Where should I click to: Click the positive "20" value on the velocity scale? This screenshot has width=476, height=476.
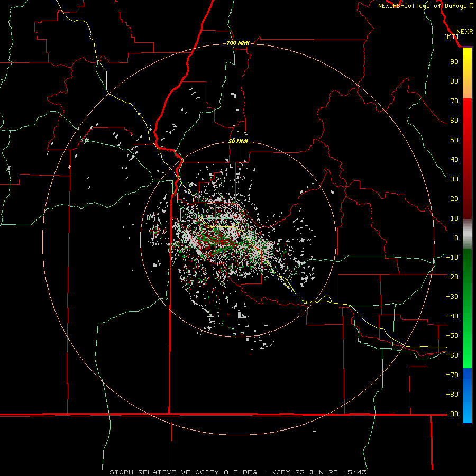pos(454,198)
